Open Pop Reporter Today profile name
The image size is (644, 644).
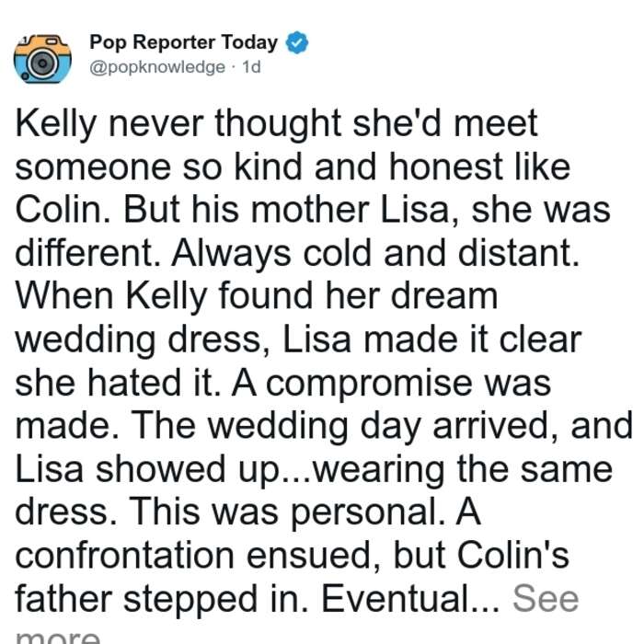coord(184,42)
